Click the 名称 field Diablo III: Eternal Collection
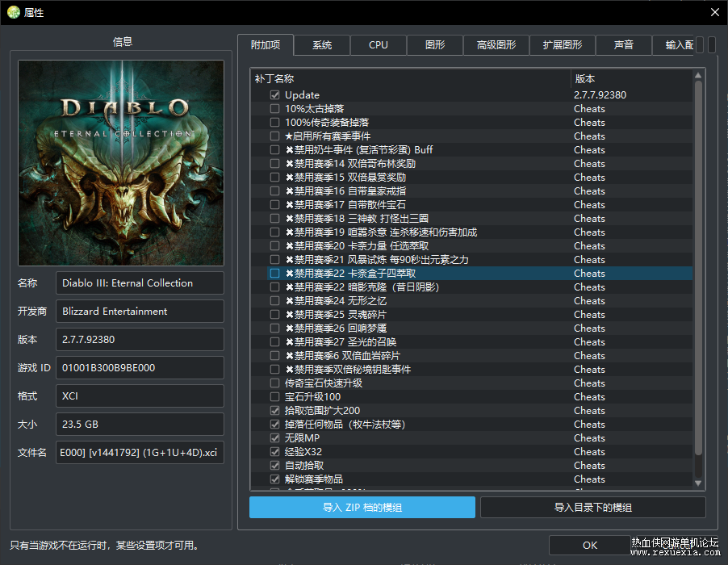 click(140, 282)
